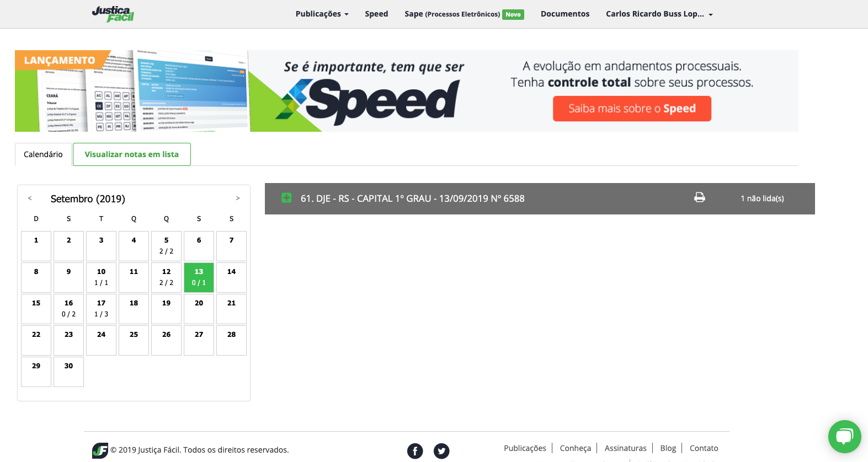Image resolution: width=868 pixels, height=462 pixels.
Task: Open the Speed menu item
Action: [376, 14]
